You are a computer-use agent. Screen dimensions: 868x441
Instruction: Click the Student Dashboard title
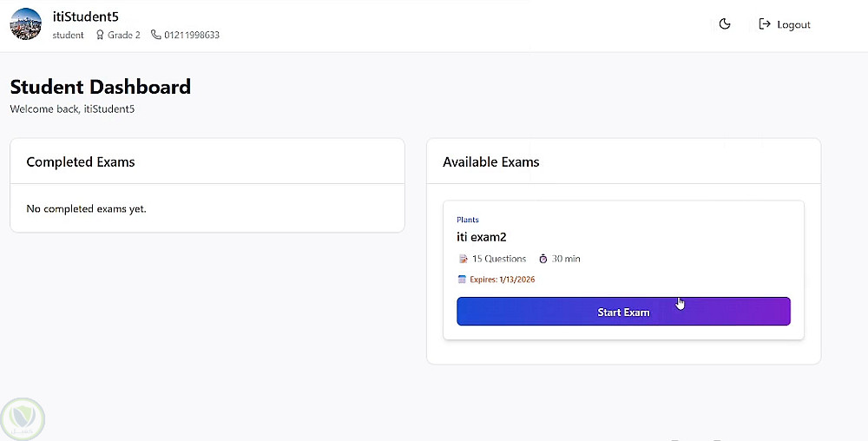click(101, 87)
